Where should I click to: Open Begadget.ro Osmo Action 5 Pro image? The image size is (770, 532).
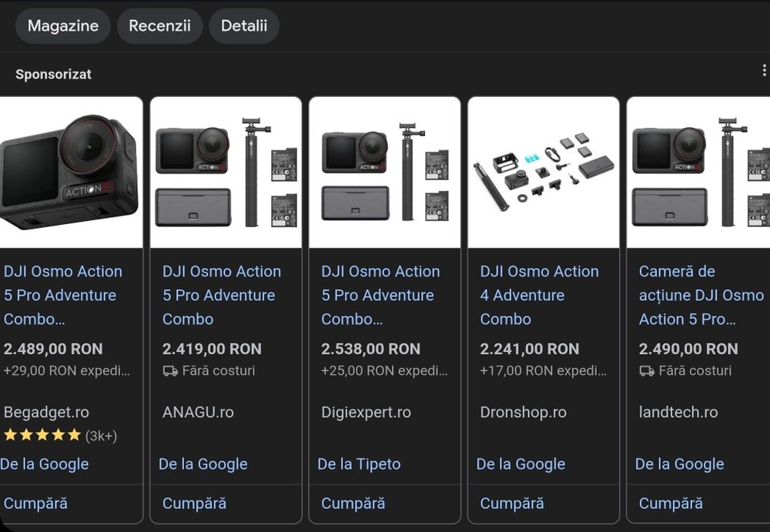70,172
